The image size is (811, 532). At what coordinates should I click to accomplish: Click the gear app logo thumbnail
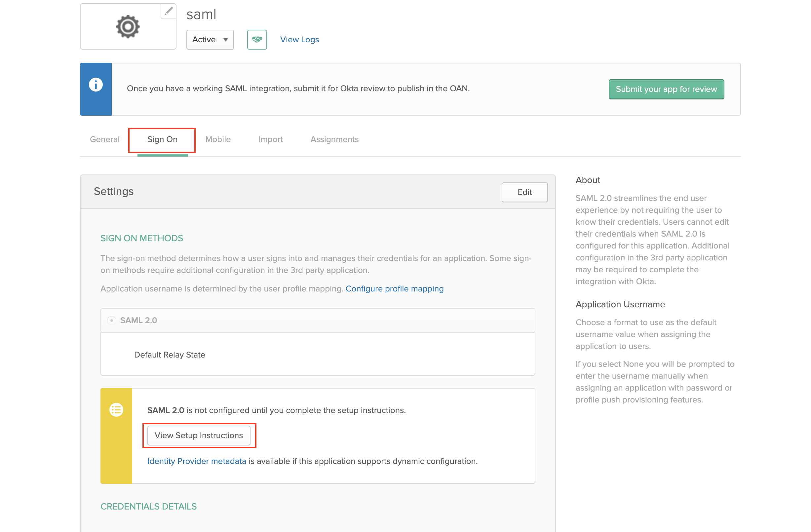128,26
